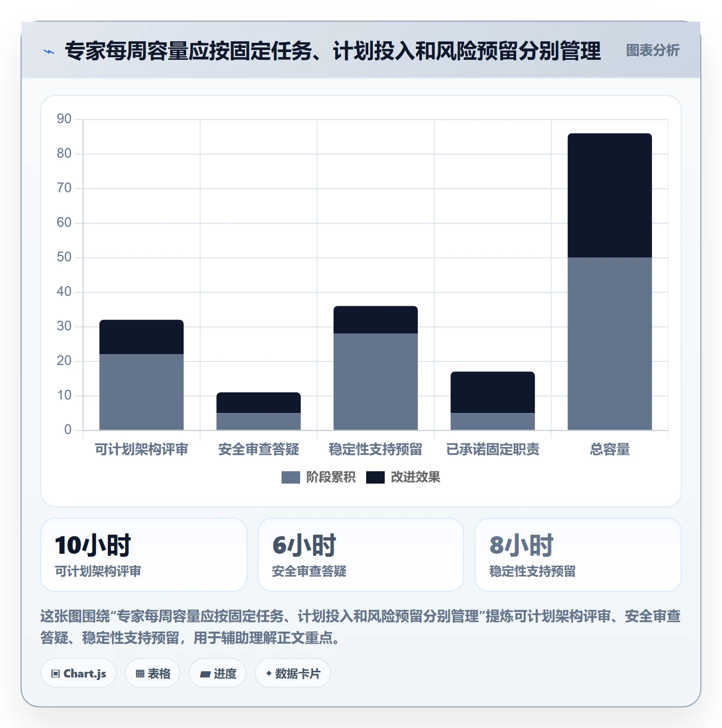The width and height of the screenshot is (722, 728).
Task: Select the 数据卡片 tag
Action: (x=293, y=673)
